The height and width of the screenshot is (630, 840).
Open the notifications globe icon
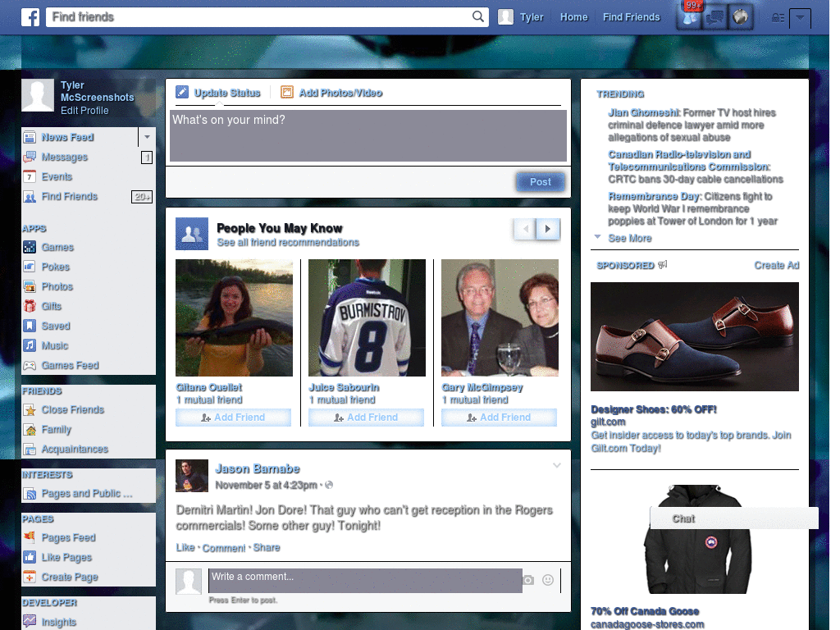click(741, 18)
